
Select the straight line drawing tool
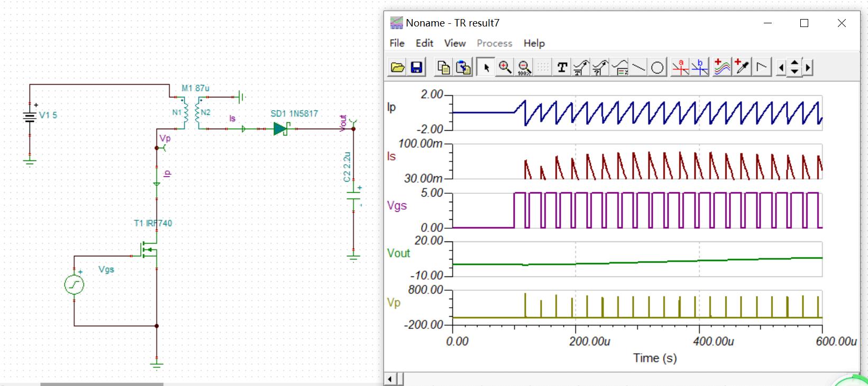click(x=638, y=67)
